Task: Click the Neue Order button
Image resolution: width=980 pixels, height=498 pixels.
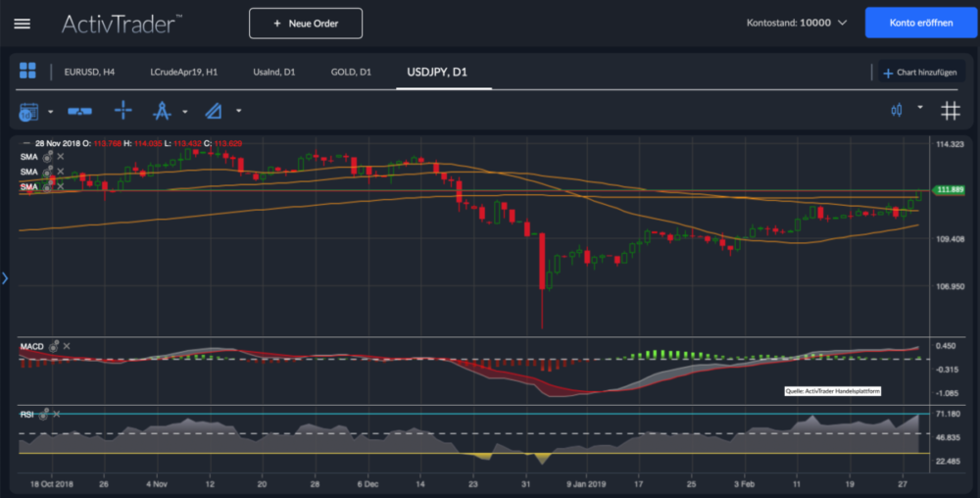Action: click(x=306, y=24)
